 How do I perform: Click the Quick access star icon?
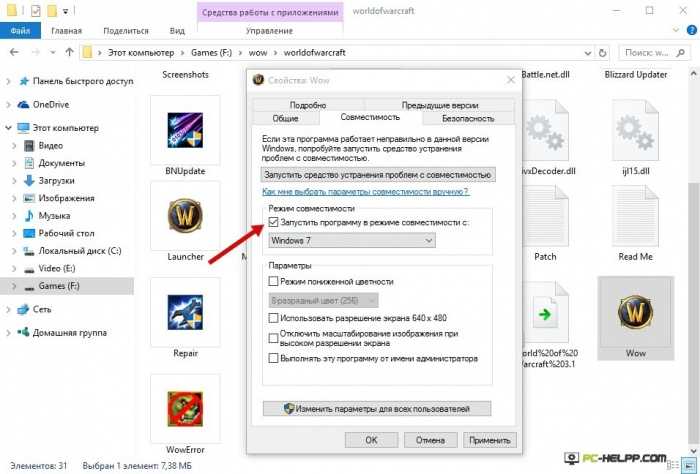tap(24, 81)
